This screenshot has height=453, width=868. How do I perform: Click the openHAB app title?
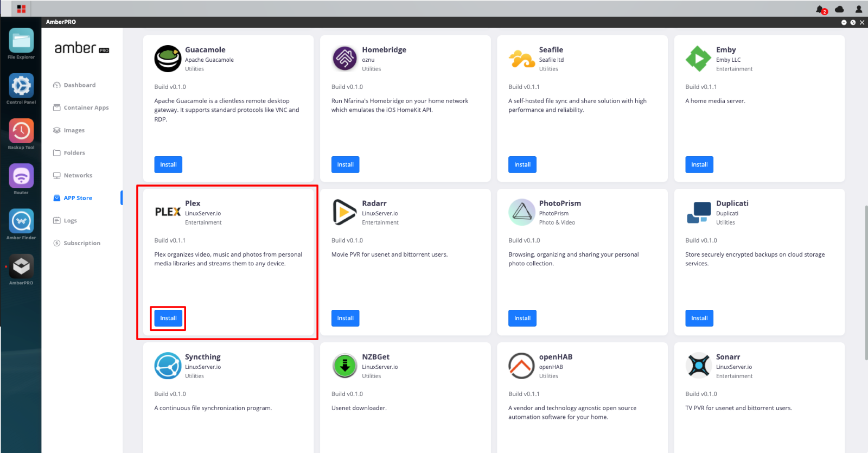(x=556, y=357)
